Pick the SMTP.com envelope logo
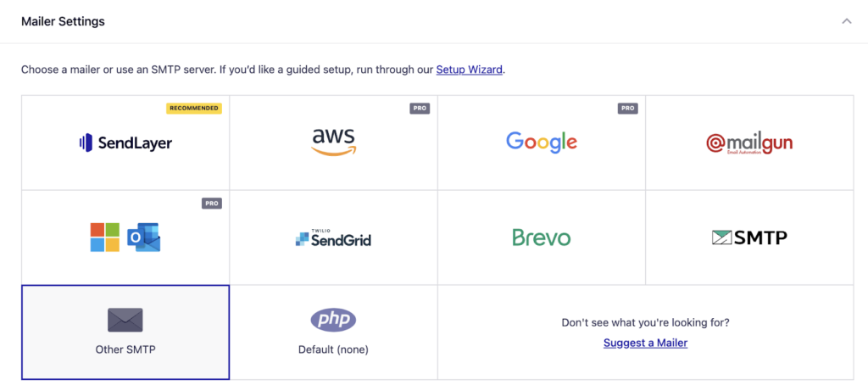The image size is (868, 391). [749, 238]
